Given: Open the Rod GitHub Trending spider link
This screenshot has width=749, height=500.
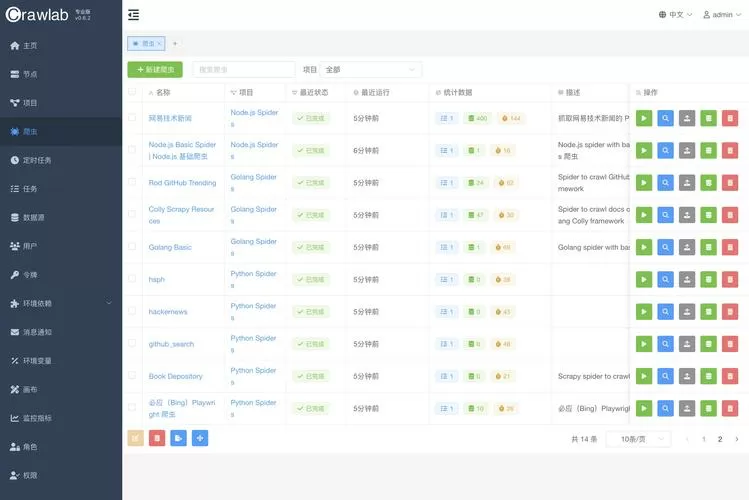Looking at the screenshot, I should click(182, 182).
